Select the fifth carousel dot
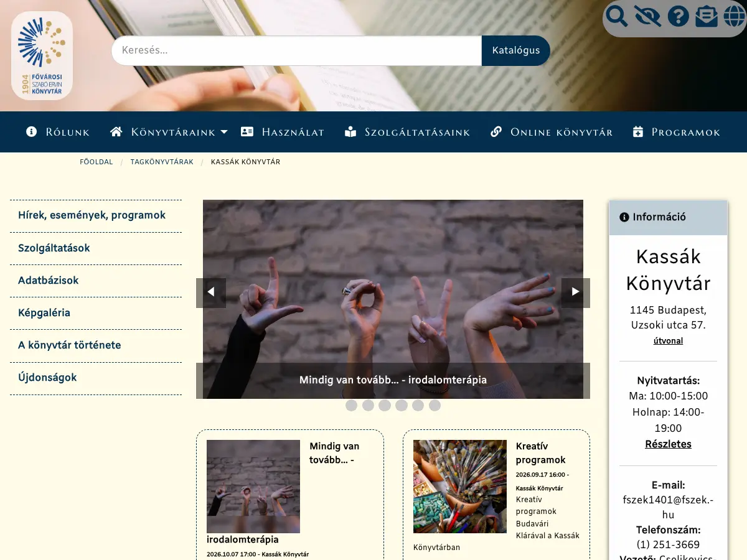The width and height of the screenshot is (747, 560). (x=418, y=406)
